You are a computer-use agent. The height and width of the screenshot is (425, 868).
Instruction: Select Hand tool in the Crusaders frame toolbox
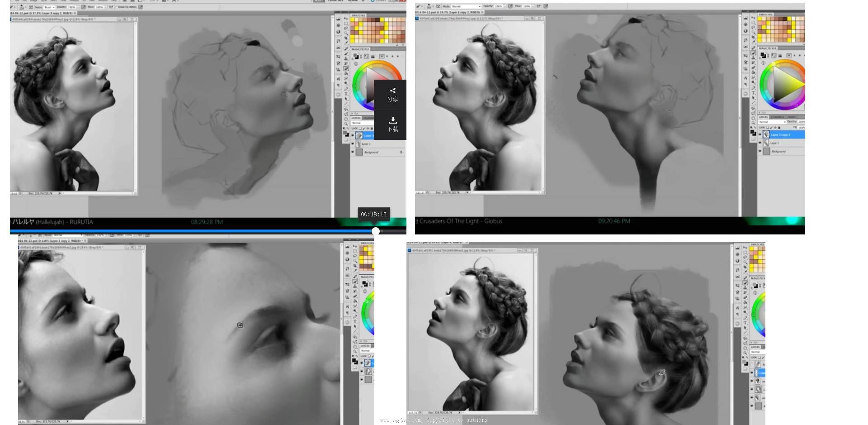click(x=753, y=118)
